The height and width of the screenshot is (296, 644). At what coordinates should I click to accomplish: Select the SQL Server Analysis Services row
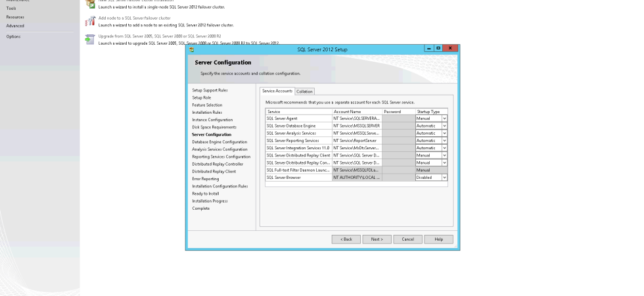(x=298, y=133)
